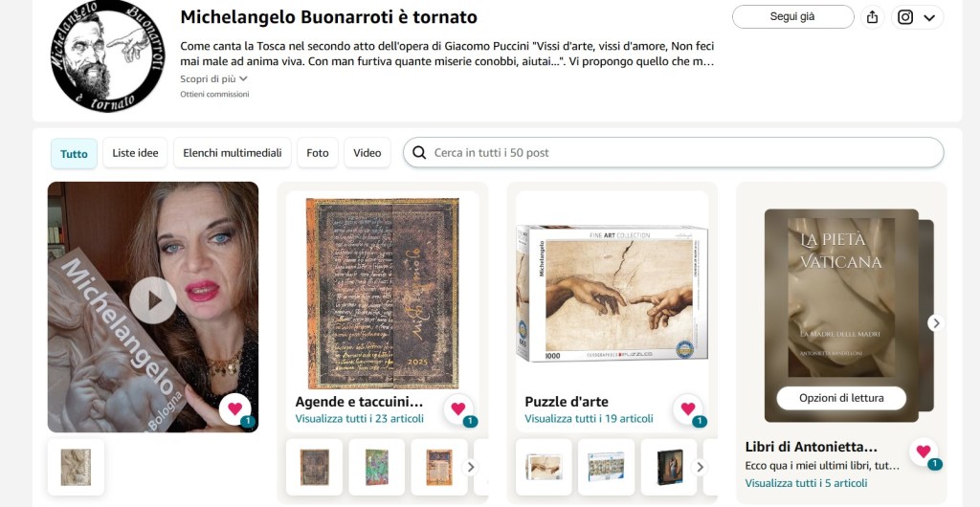The width and height of the screenshot is (980, 507).
Task: Advance Puzzle d'arte thumbnails with arrow
Action: (x=700, y=467)
